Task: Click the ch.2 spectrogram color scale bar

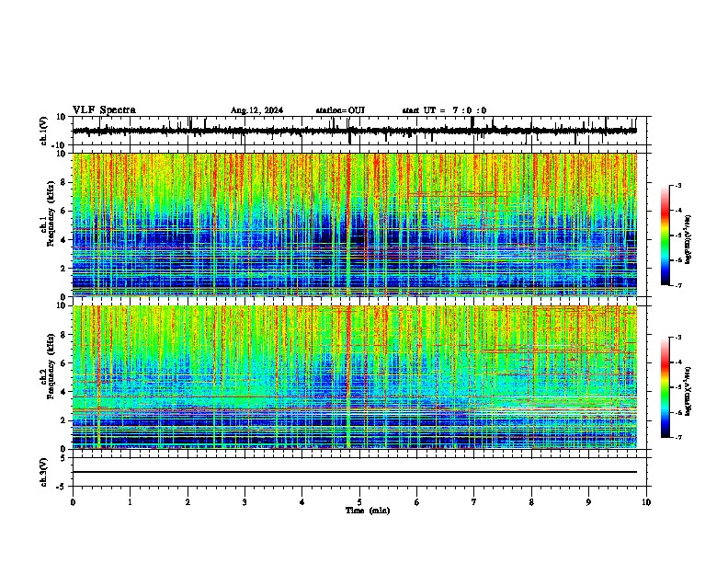Action: tap(665, 387)
